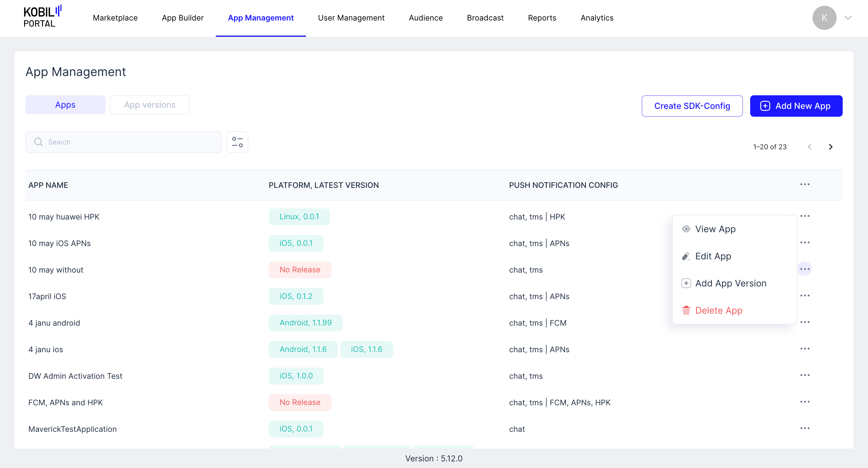868x468 pixels.
Task: Open three-dot menu for FCM, APNs and HPK
Action: click(805, 402)
